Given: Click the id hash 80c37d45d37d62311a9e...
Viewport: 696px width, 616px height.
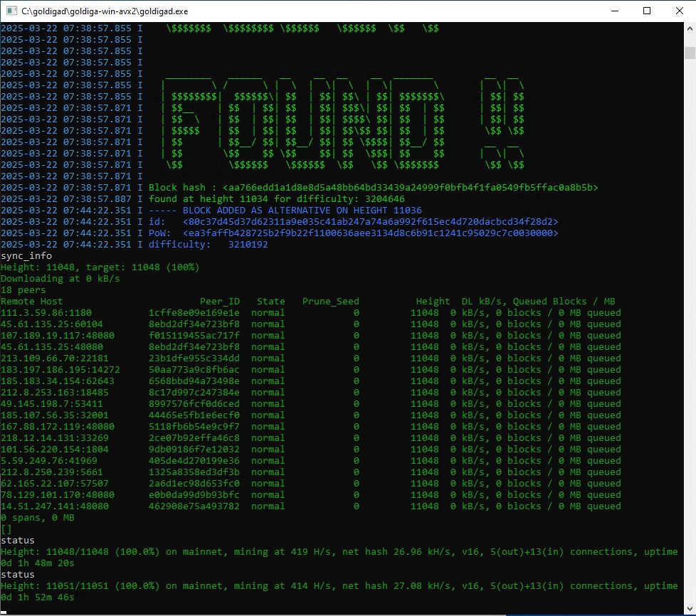Looking at the screenshot, I should pos(371,221).
